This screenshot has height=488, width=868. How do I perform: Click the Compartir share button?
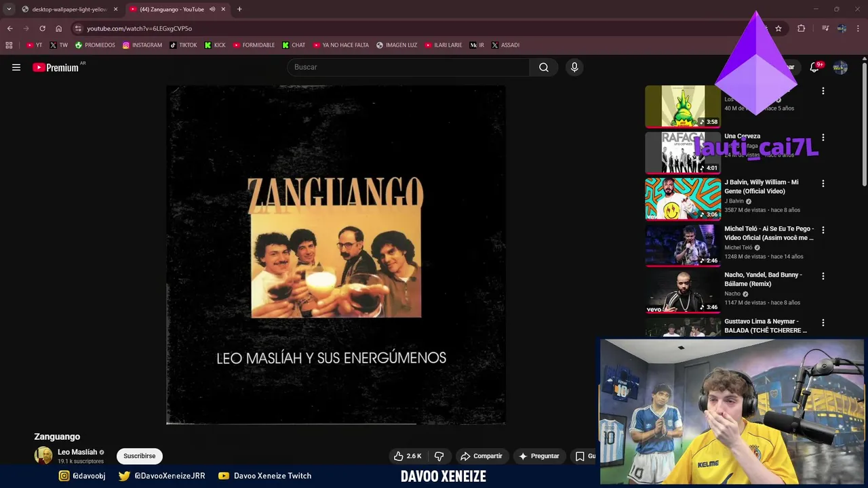click(x=481, y=456)
